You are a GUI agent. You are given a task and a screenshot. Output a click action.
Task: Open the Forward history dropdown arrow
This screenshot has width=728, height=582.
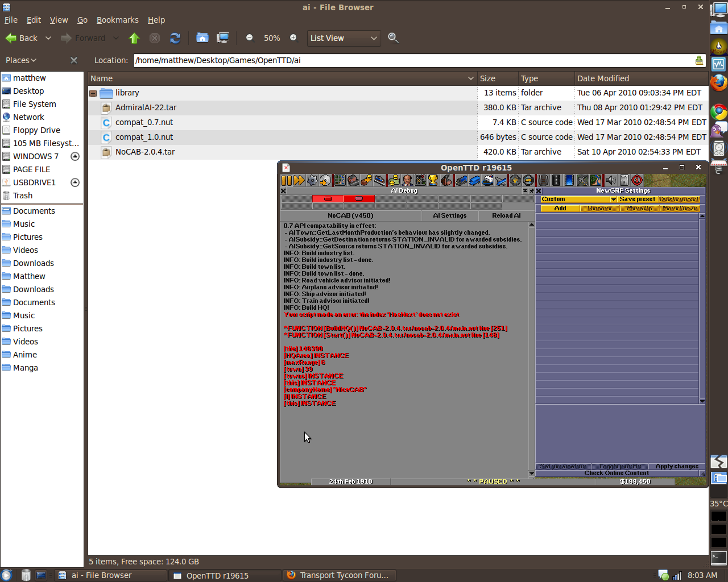click(116, 38)
